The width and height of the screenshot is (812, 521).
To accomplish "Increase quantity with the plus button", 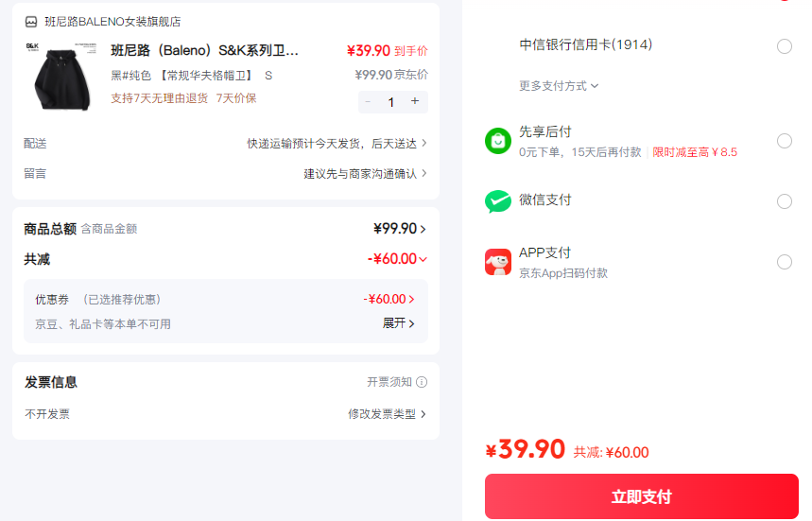I will coord(415,101).
